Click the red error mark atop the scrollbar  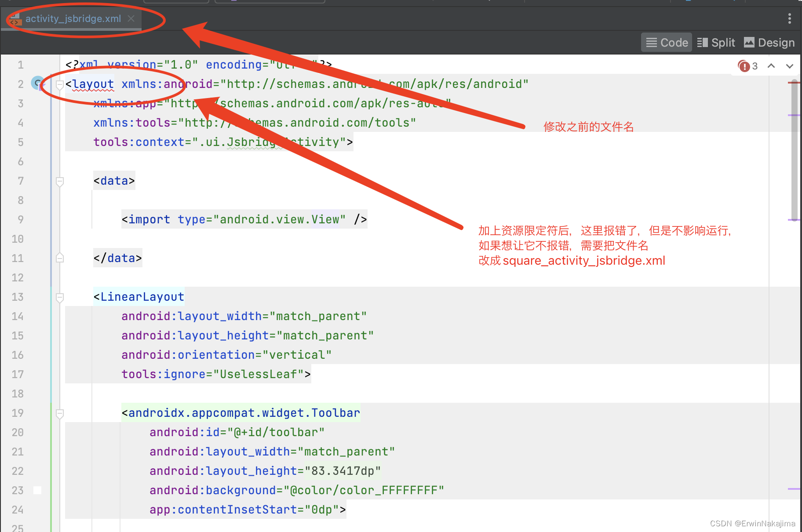[x=794, y=82]
